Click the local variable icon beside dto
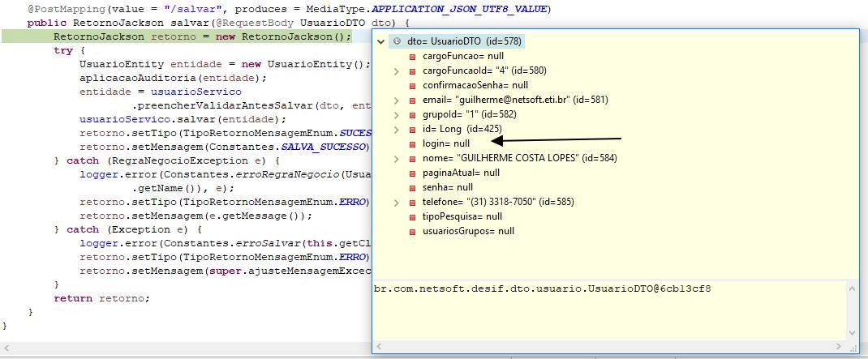This screenshot has height=359, width=868. (x=397, y=41)
